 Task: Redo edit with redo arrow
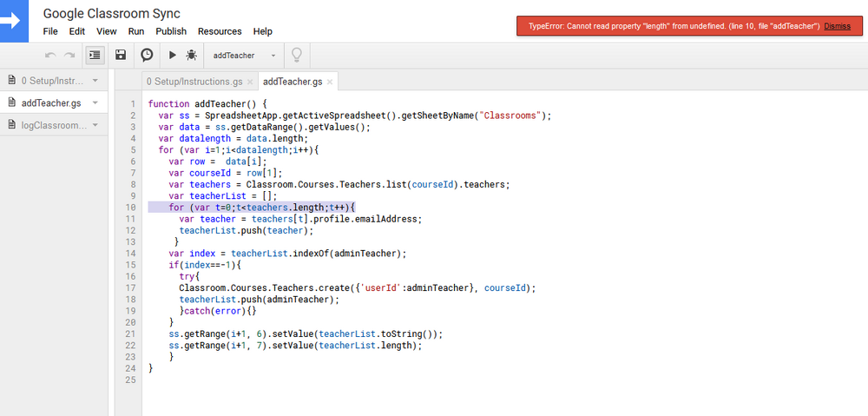69,55
